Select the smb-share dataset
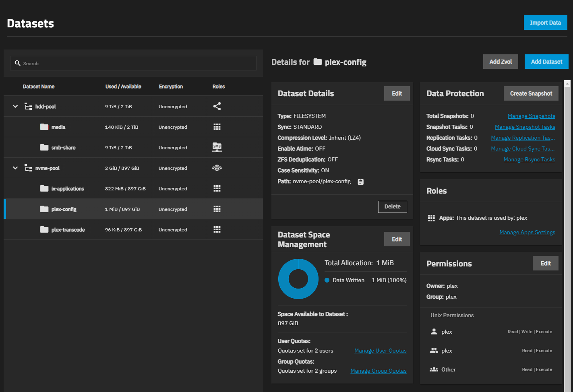 (x=133, y=147)
